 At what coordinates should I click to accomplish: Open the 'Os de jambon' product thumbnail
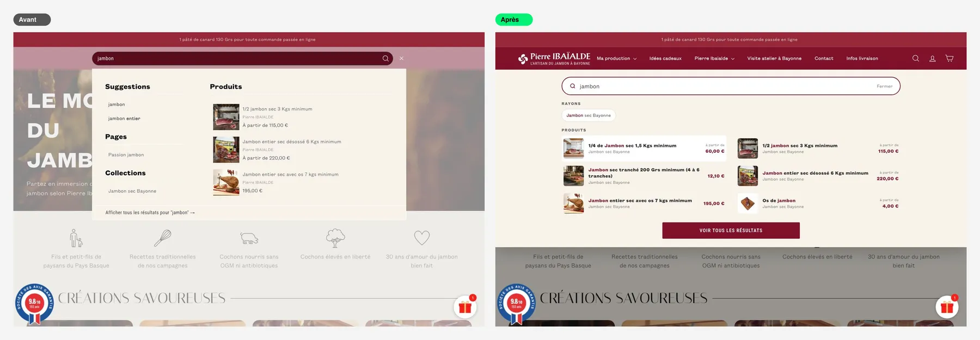pyautogui.click(x=748, y=203)
